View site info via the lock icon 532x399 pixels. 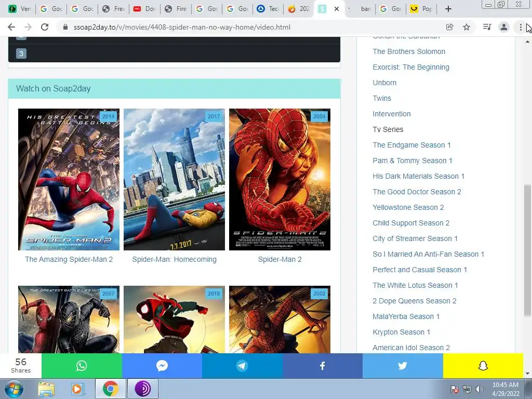(65, 27)
